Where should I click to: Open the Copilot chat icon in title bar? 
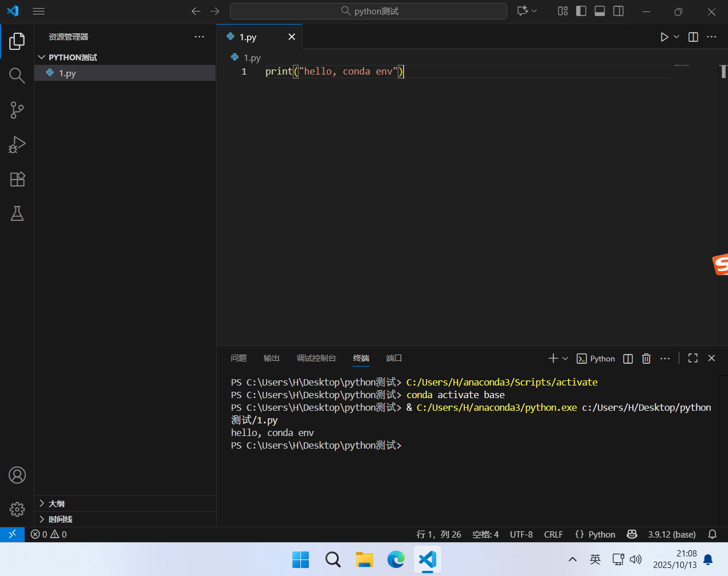click(522, 11)
